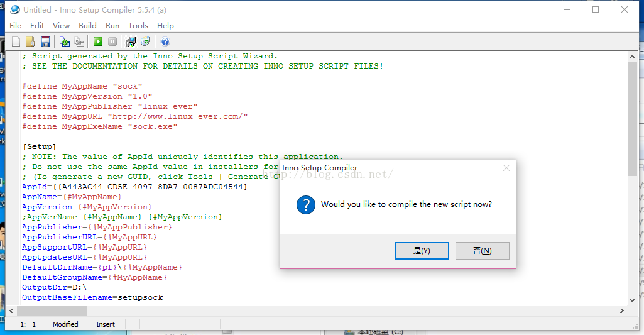Open the Tools menu

138,26
